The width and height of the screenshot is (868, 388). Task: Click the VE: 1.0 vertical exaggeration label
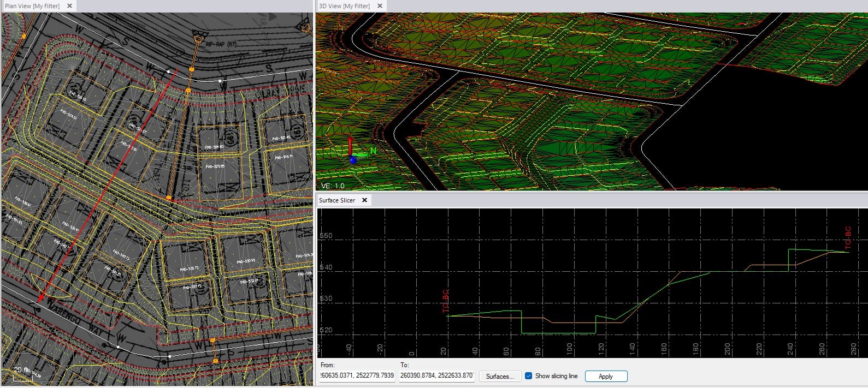click(x=333, y=186)
